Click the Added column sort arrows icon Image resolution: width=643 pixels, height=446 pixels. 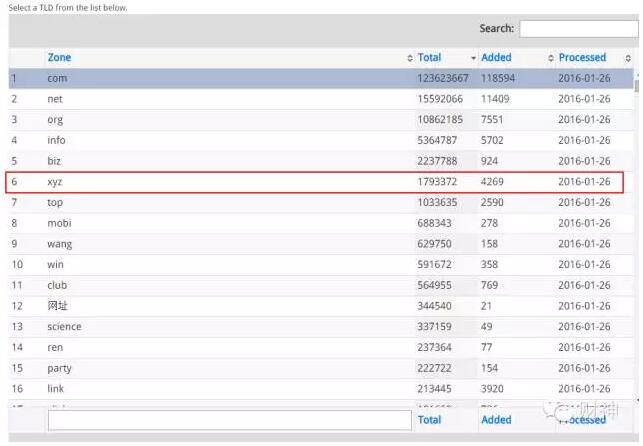coord(550,58)
